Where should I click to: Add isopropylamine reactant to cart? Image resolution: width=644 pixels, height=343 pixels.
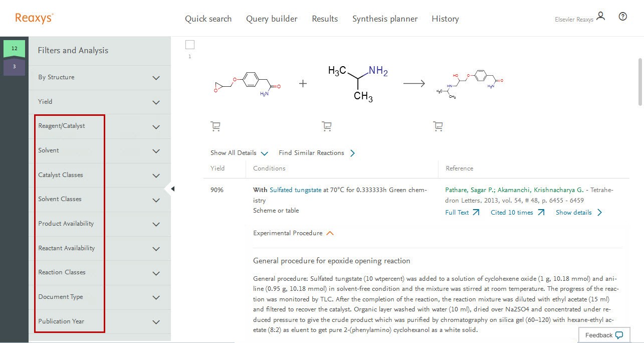[327, 126]
